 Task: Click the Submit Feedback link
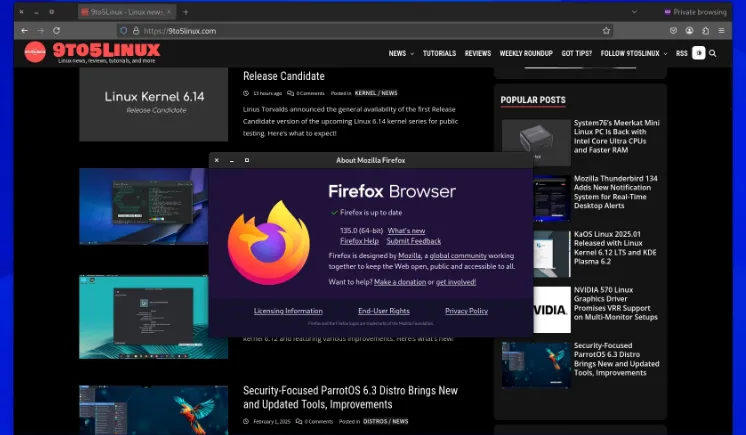coord(413,241)
